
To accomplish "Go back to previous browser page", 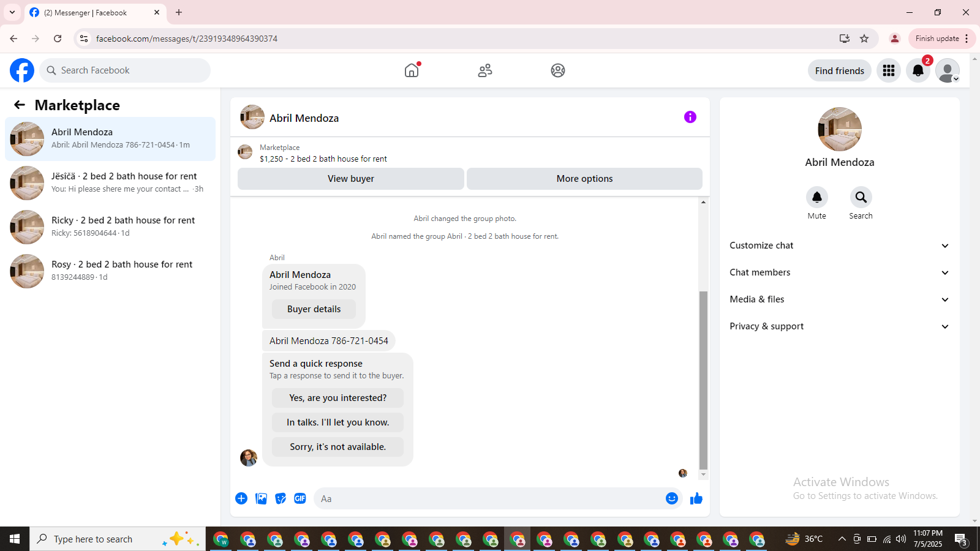I will tap(13, 39).
